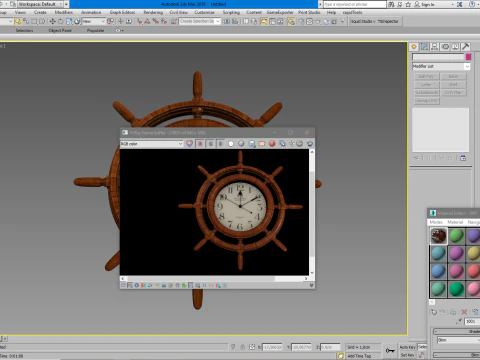Click the frame buffer vertical scrollbar
This screenshot has width=480, height=360.
pyautogui.click(x=312, y=213)
